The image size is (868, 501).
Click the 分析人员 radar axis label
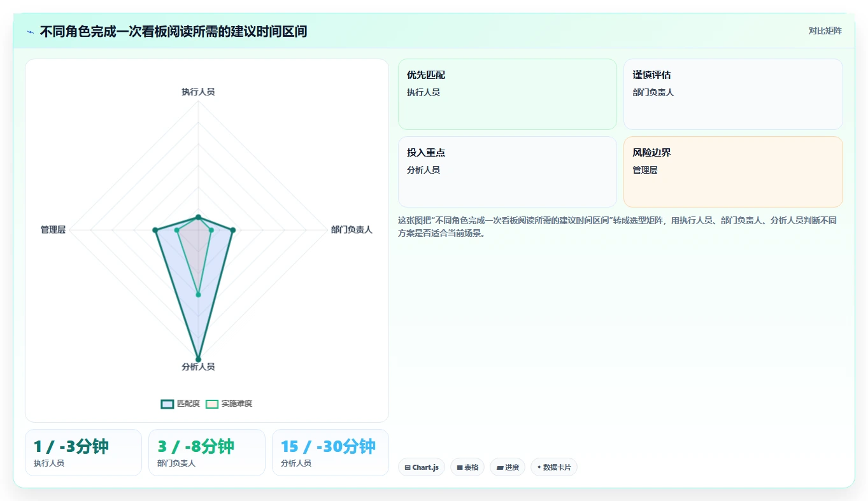(x=198, y=367)
